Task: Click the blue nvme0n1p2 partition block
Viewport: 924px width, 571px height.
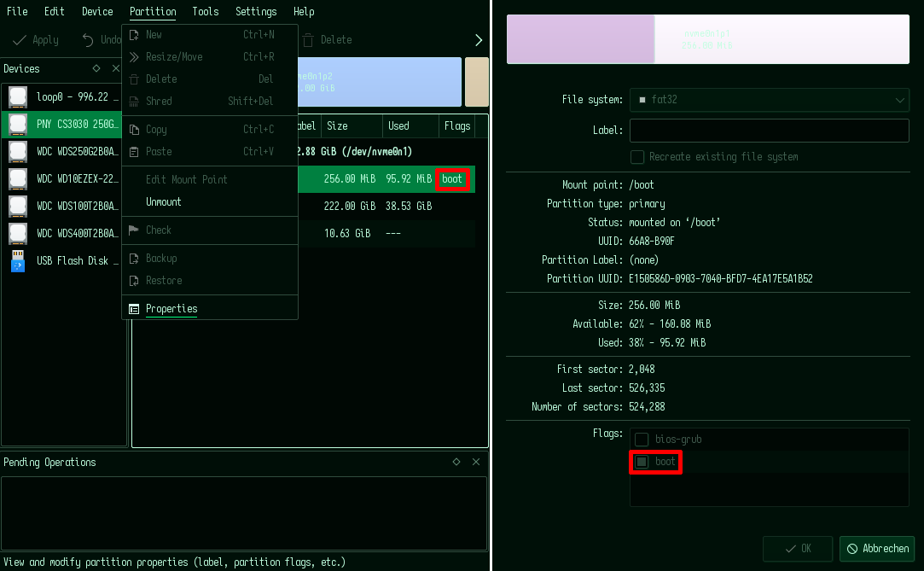Action: [380, 82]
